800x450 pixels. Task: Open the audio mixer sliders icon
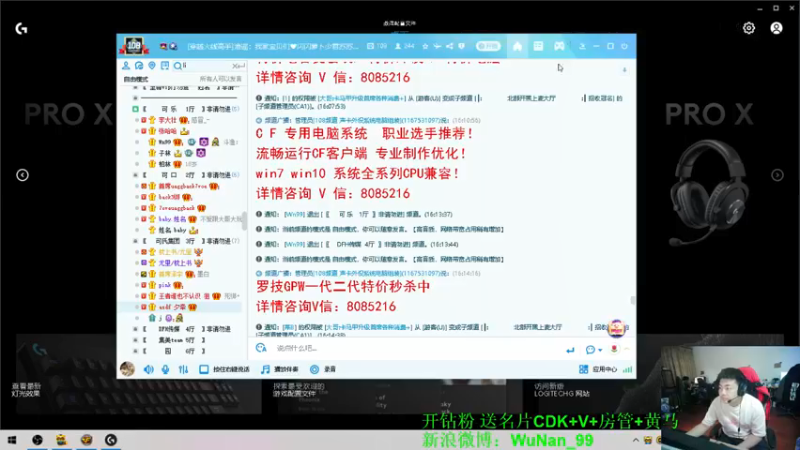click(x=183, y=369)
